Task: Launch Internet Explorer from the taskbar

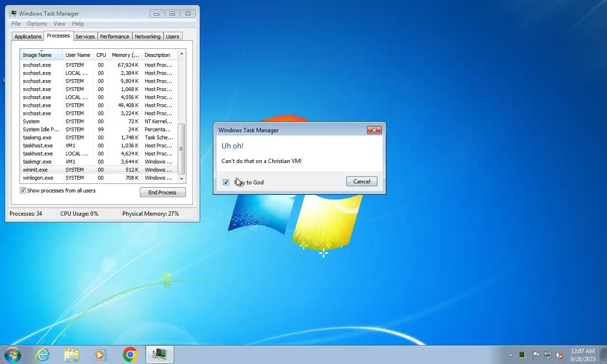Action: click(x=43, y=355)
